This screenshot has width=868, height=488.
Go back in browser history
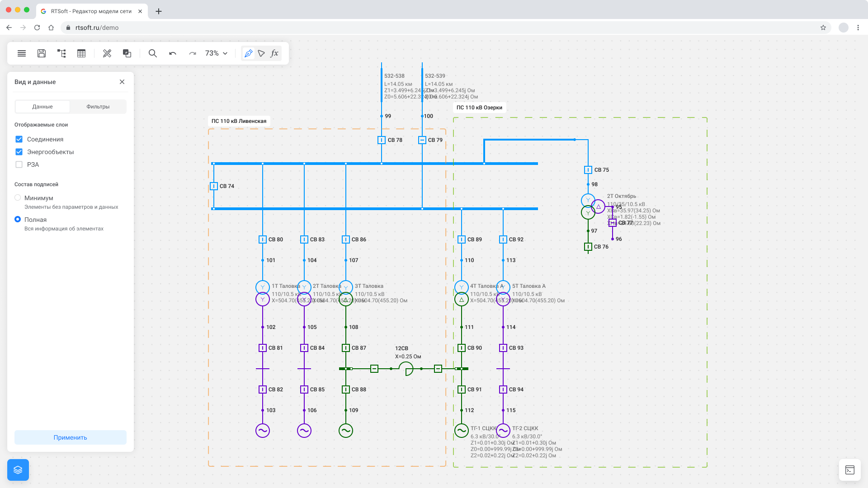point(9,28)
